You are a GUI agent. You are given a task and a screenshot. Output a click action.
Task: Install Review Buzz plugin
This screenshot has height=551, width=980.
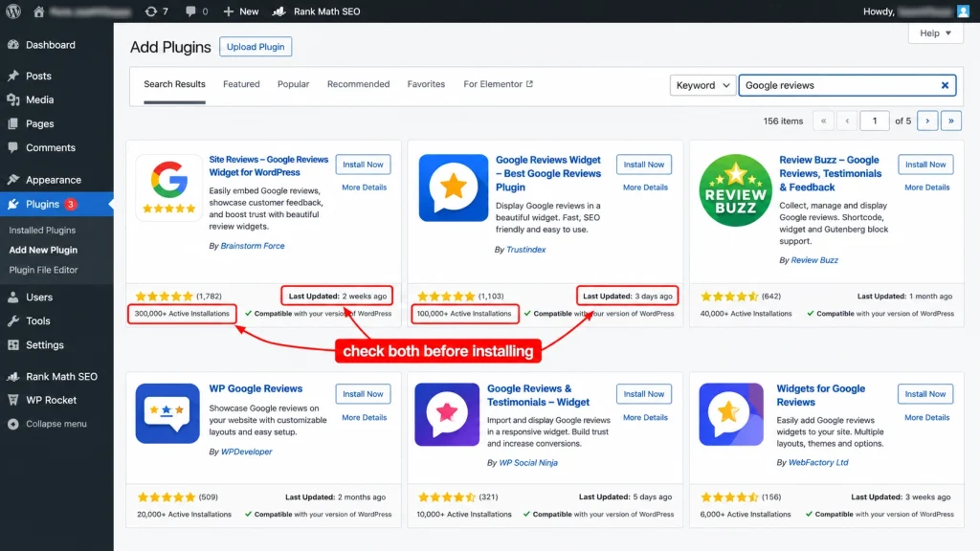click(x=925, y=165)
